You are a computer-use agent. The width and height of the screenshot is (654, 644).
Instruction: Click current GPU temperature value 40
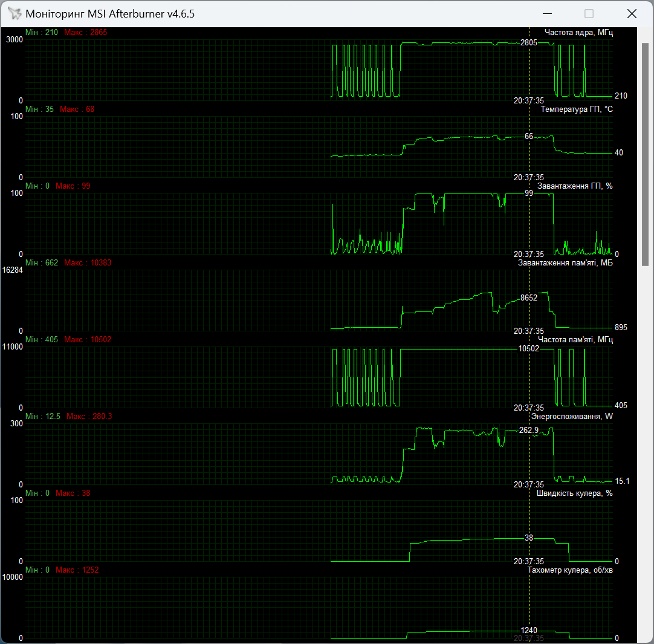coord(618,153)
